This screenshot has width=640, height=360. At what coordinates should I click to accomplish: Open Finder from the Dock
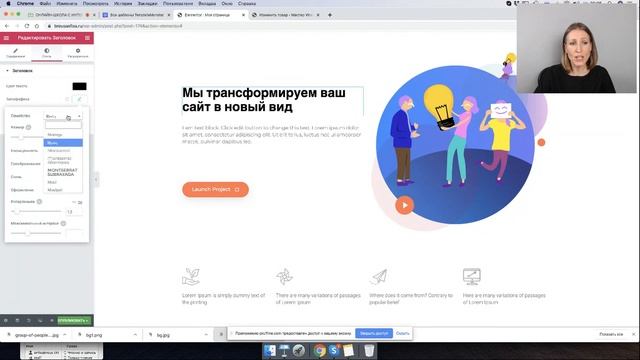click(x=270, y=350)
